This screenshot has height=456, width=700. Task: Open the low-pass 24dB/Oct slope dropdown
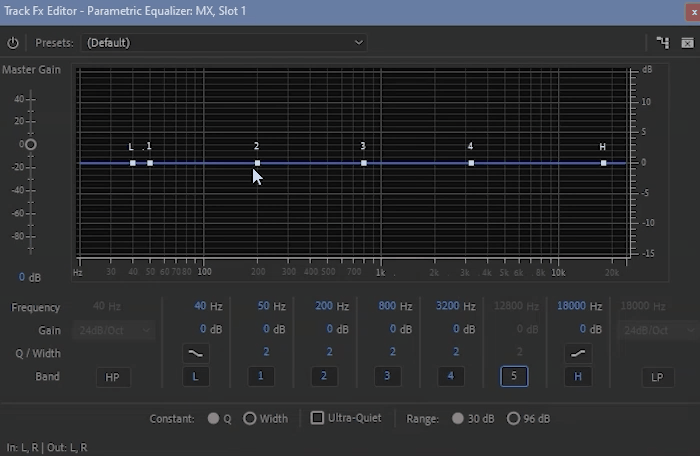pos(657,330)
